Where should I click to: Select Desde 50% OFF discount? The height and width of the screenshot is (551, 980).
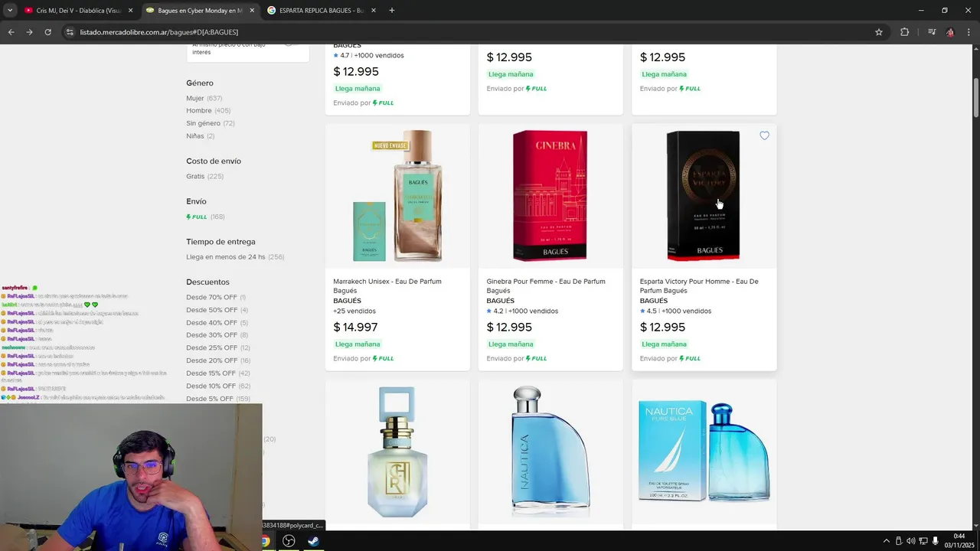point(217,310)
